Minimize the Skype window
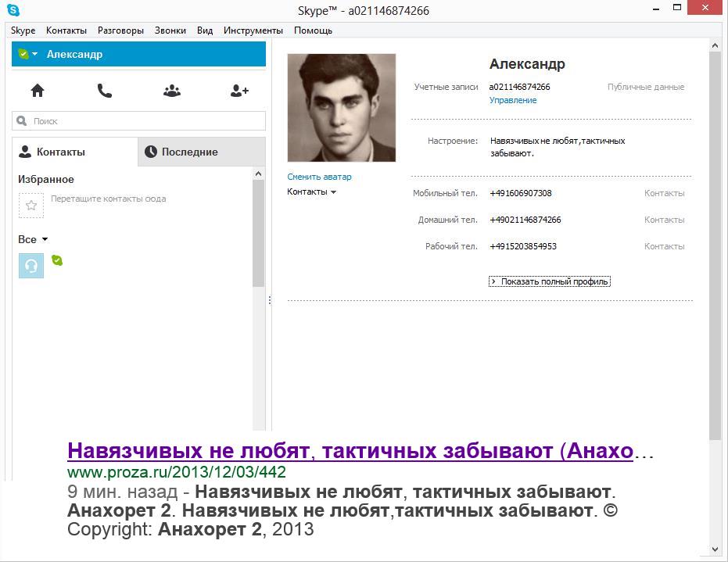Screen dimensions: 728x562 (x=656, y=9)
